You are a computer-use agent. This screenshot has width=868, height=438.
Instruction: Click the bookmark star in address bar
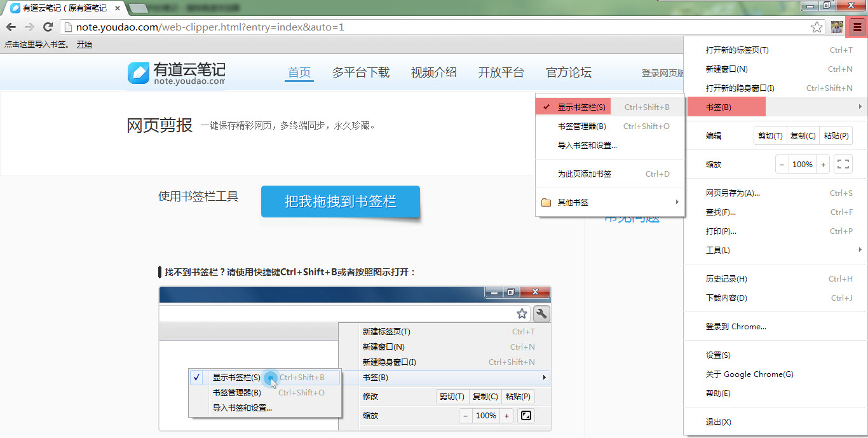click(x=817, y=27)
